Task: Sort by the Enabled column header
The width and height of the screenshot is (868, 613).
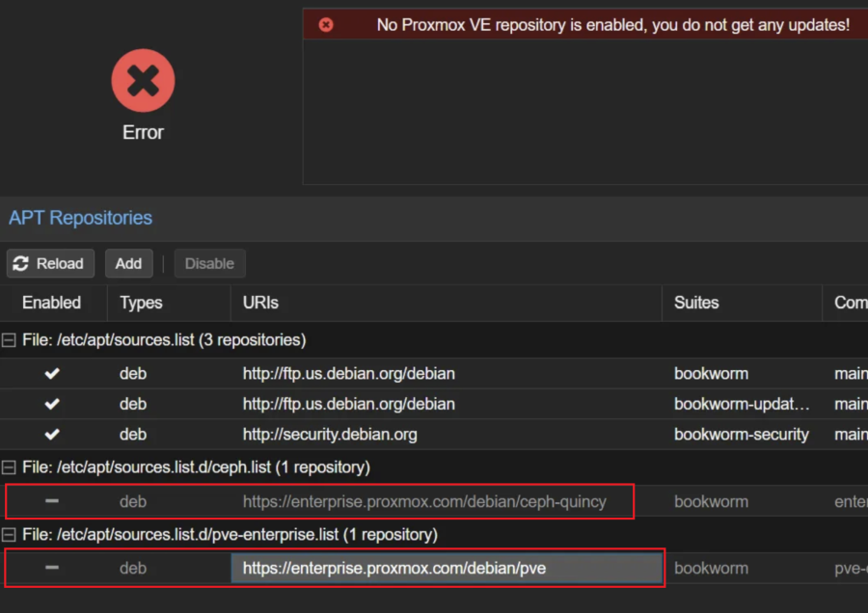Action: (x=52, y=303)
